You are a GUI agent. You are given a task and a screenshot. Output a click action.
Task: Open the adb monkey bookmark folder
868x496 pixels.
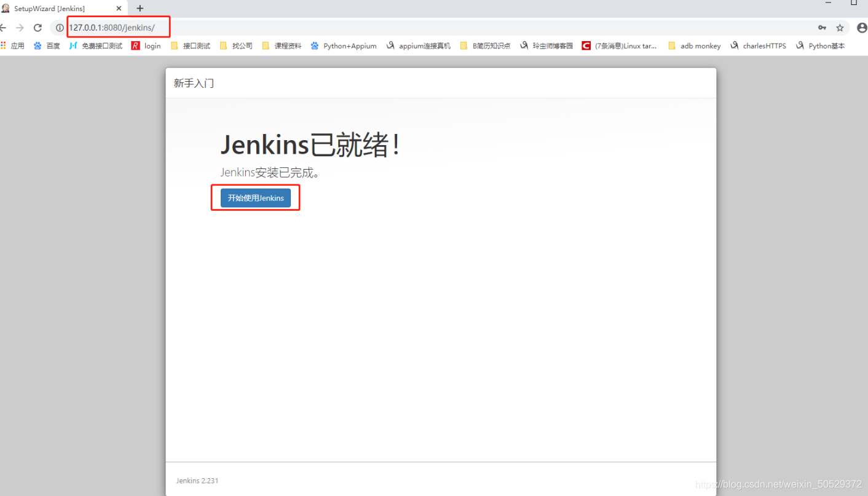click(x=694, y=45)
